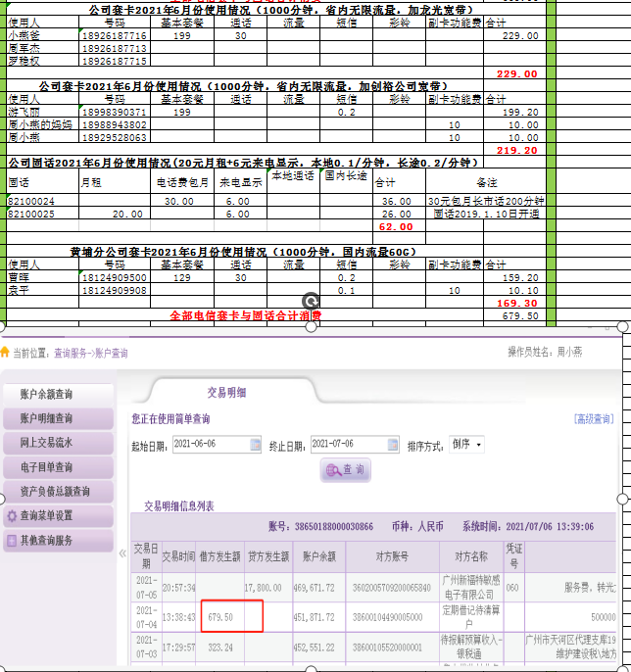The height and width of the screenshot is (672, 631).
Task: Open 账户余额查询 in the sidebar
Action: point(56,394)
